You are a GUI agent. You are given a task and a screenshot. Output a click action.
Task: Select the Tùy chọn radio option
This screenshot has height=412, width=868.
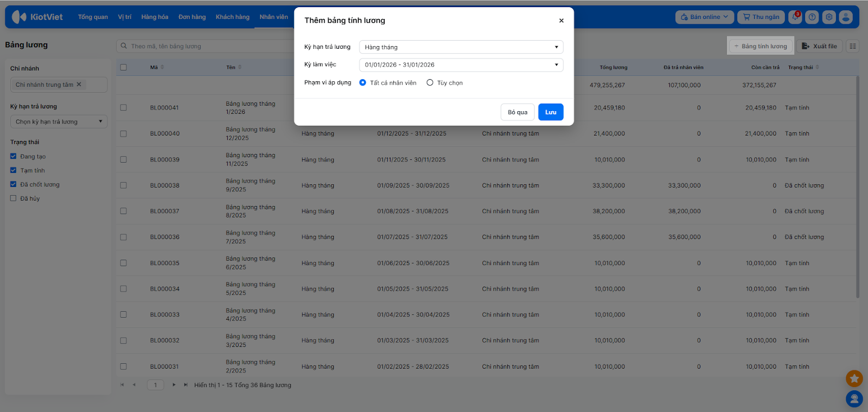click(x=430, y=83)
